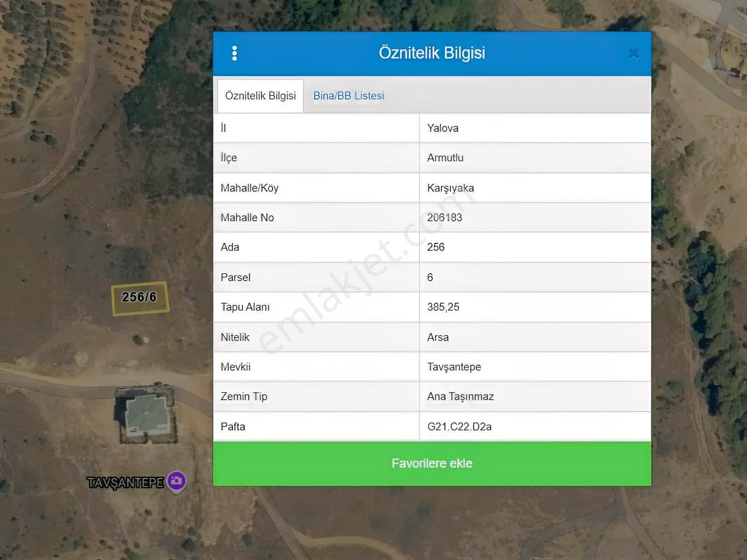Switch to the Bina/BB Listesi tab
Image resolution: width=747 pixels, height=560 pixels.
(x=349, y=96)
